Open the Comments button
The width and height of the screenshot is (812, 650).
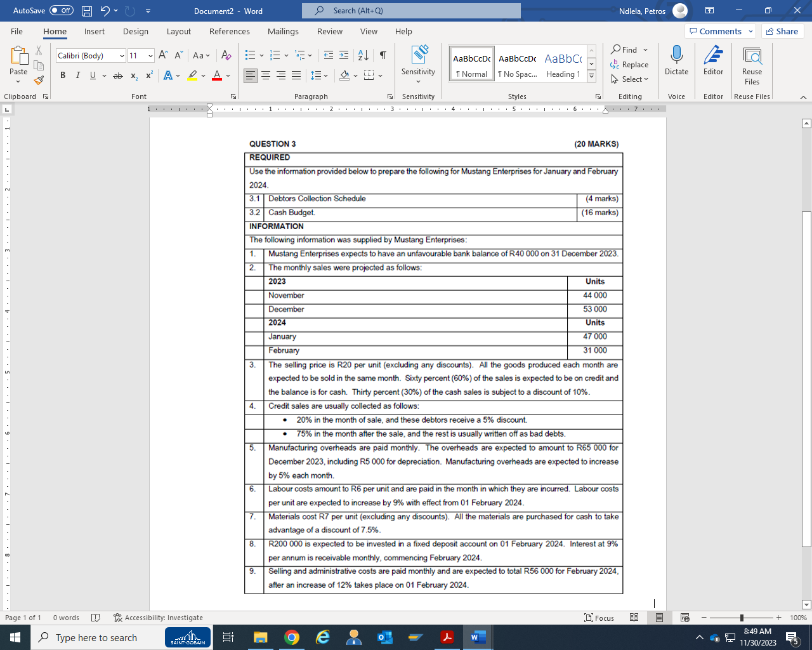pos(721,31)
